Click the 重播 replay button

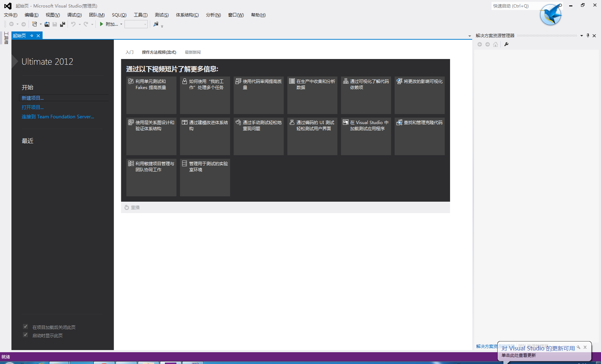tap(132, 207)
